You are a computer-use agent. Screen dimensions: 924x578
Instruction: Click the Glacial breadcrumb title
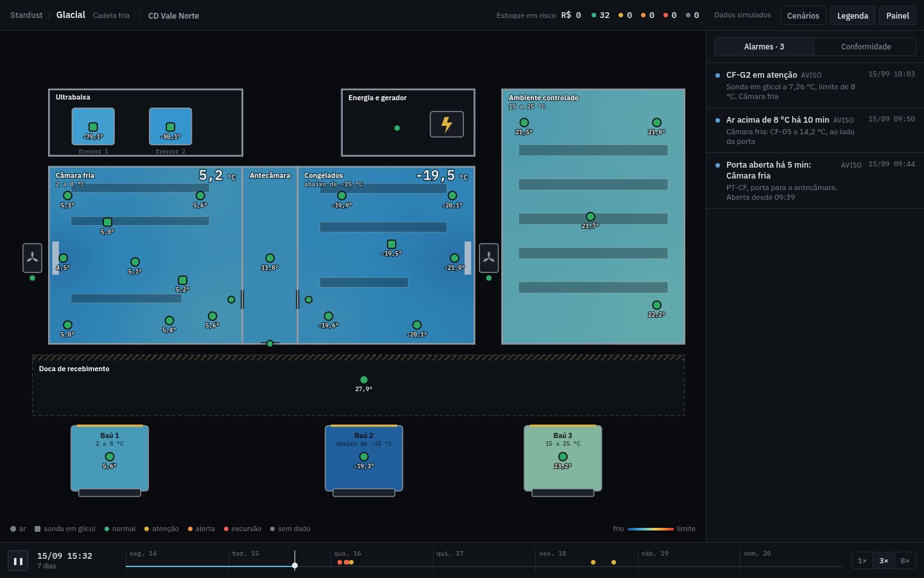[x=71, y=15]
